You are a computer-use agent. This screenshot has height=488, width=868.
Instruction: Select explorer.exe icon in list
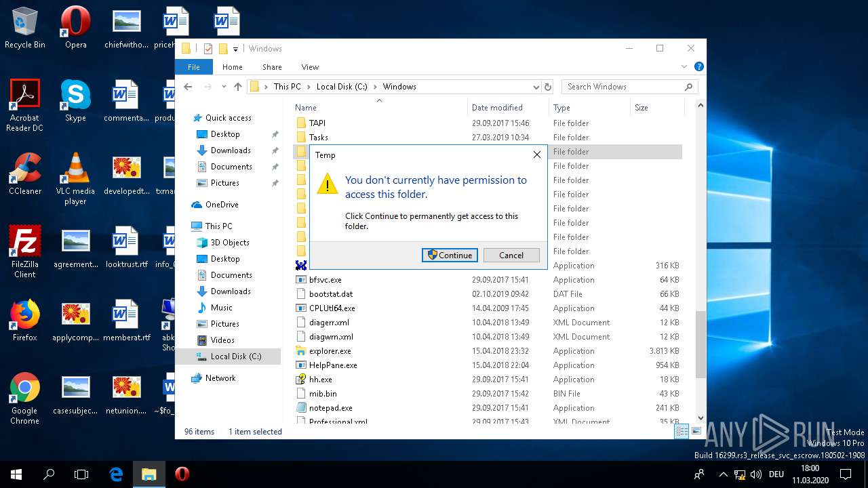coord(301,351)
